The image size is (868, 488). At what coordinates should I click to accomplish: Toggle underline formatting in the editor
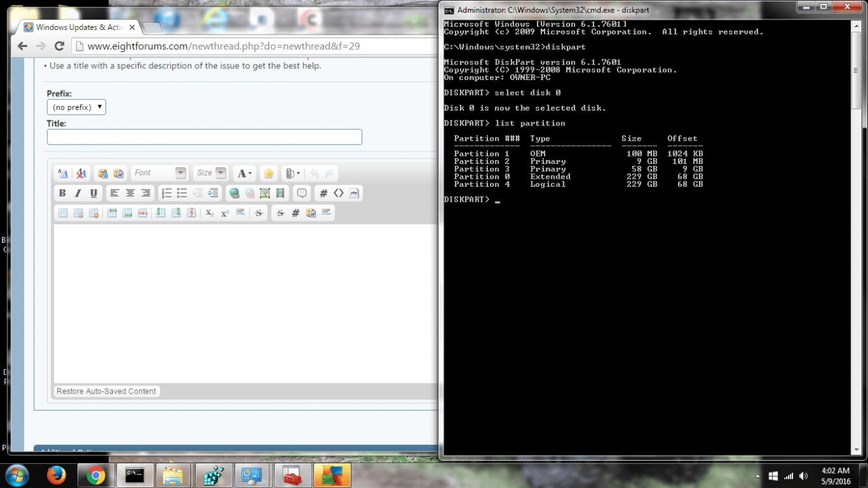(94, 193)
